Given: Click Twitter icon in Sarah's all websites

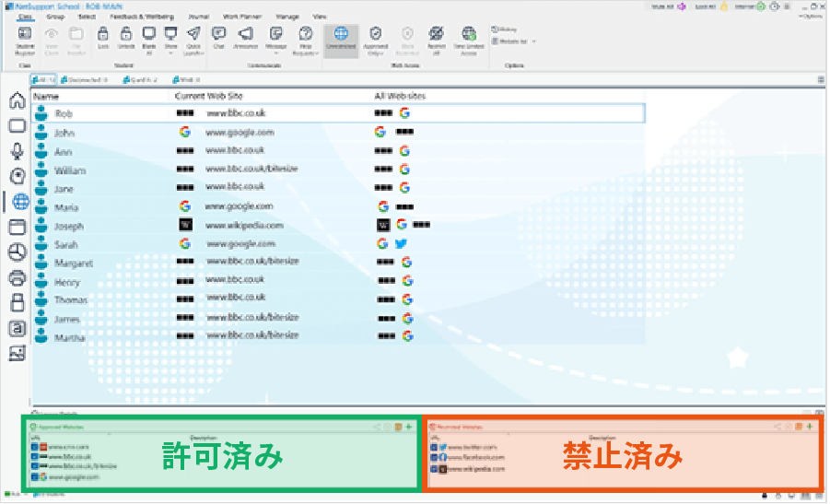Looking at the screenshot, I should coord(401,243).
